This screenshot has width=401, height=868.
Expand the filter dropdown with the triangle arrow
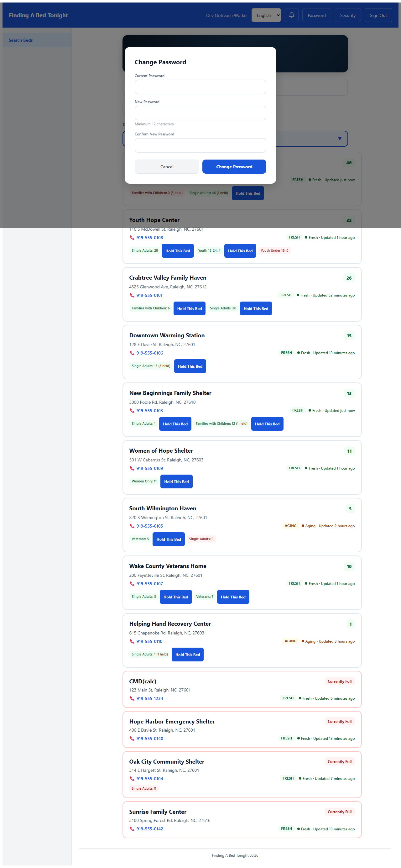click(340, 139)
